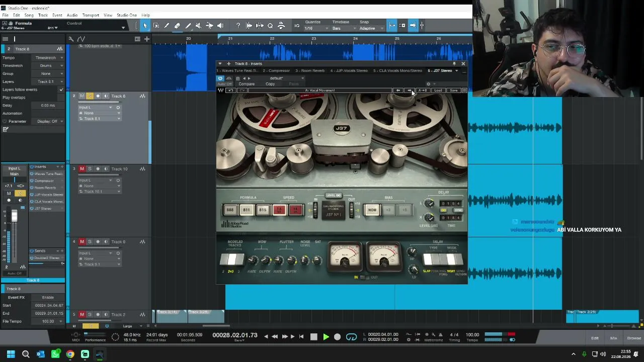Expand the 6 - J37 Stereo tab dropdown arrow

tap(457, 71)
